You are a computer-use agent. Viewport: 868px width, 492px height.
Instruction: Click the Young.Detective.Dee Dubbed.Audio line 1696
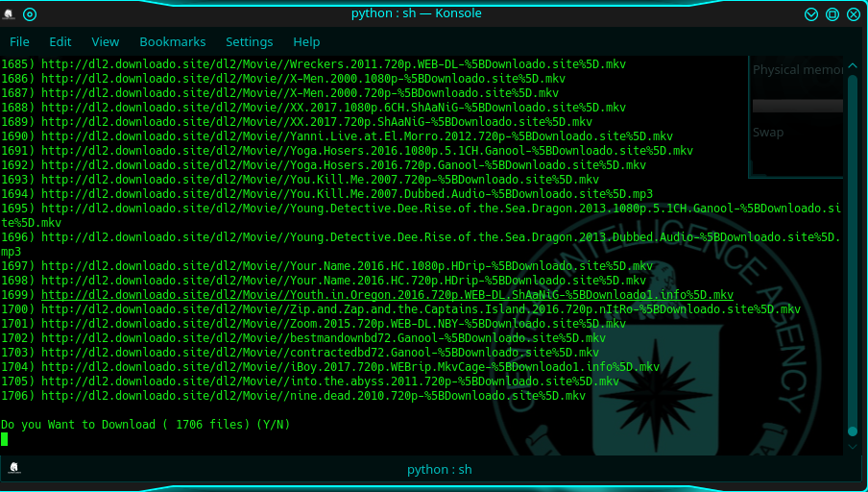[421, 244]
